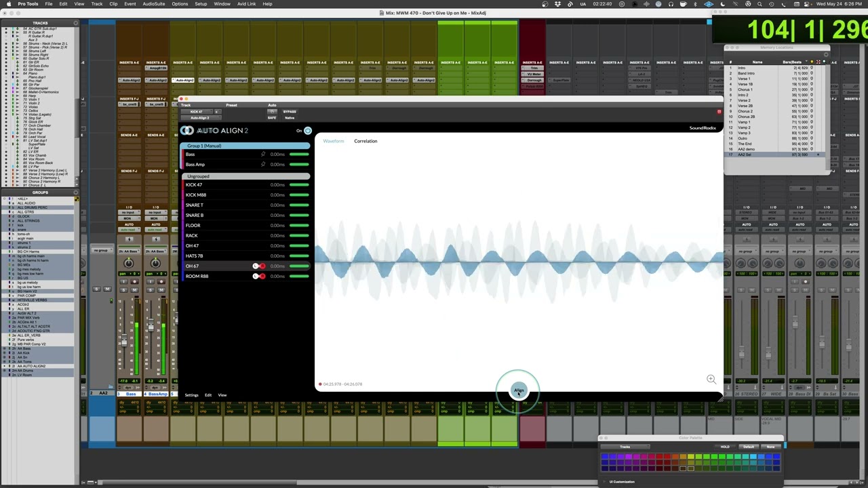Switch to the Correlation tab
The height and width of the screenshot is (488, 868).
(366, 141)
